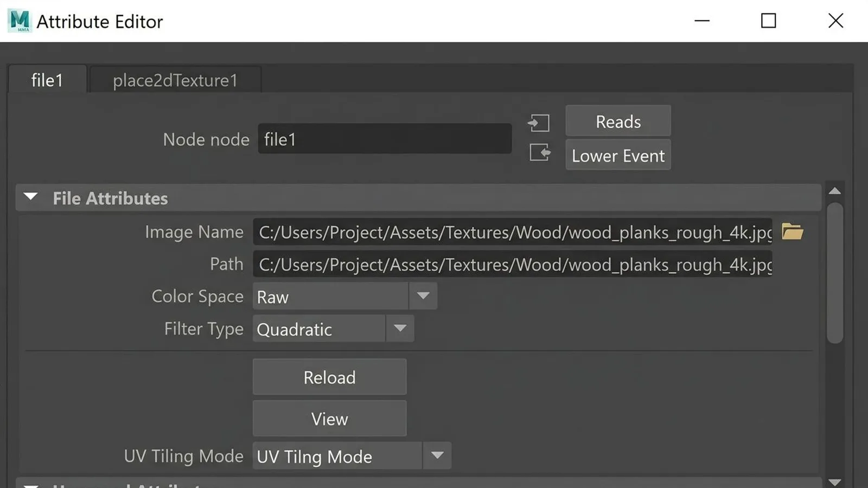Click the output connection arrow icon beside Lower Event

pyautogui.click(x=540, y=152)
